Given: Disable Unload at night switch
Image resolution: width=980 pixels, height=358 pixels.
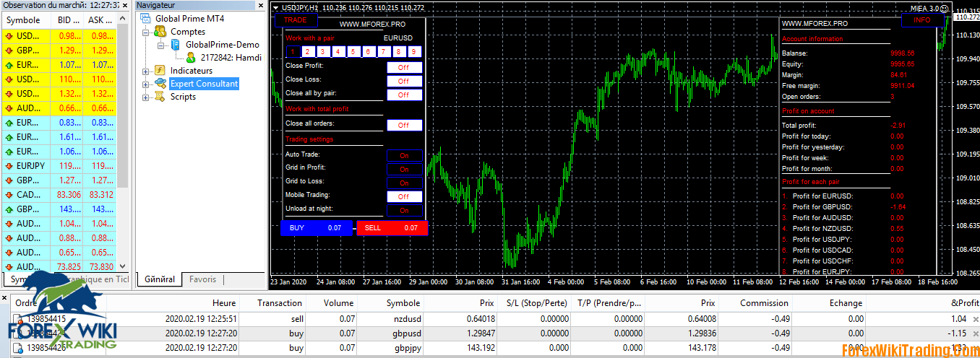Looking at the screenshot, I should click(404, 211).
